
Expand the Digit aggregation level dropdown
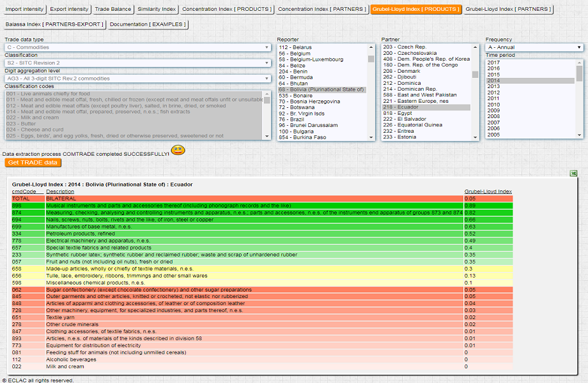(x=137, y=79)
